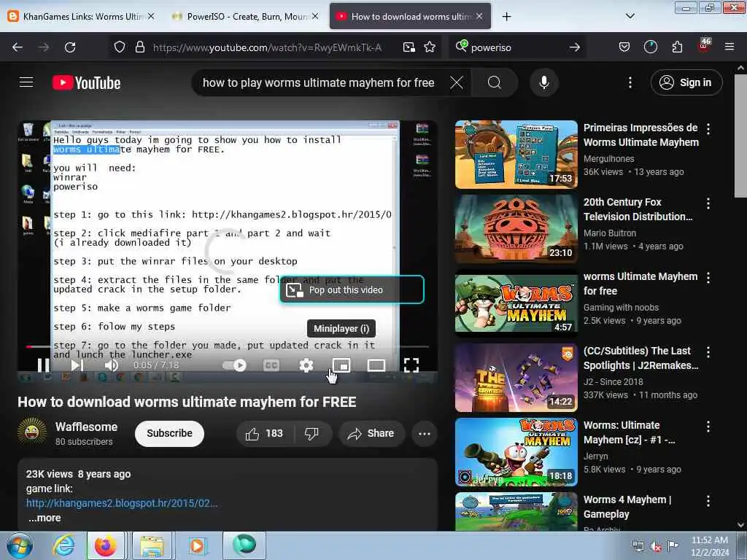Options menu for Worms Ultimate Mayhem [cz]
The image size is (747, 560).
(x=708, y=426)
